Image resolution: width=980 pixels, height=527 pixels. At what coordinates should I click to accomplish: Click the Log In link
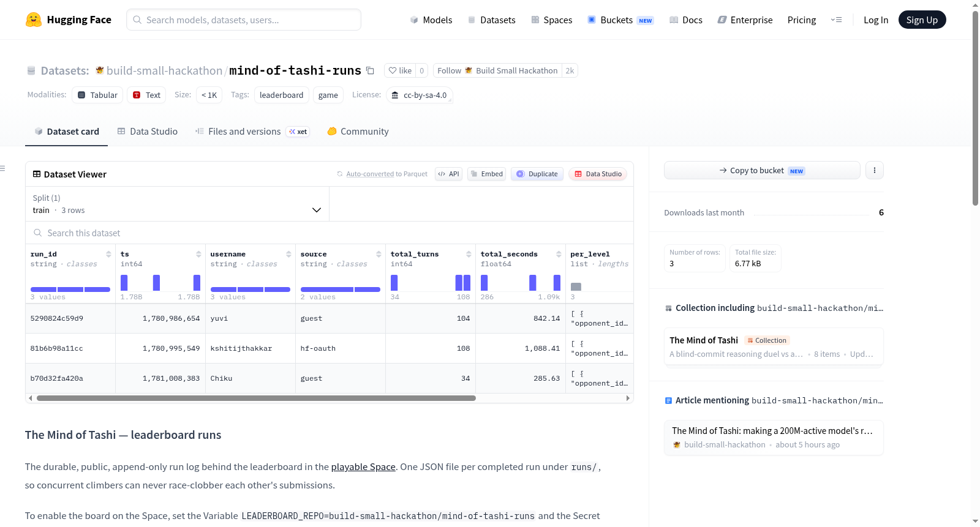876,20
